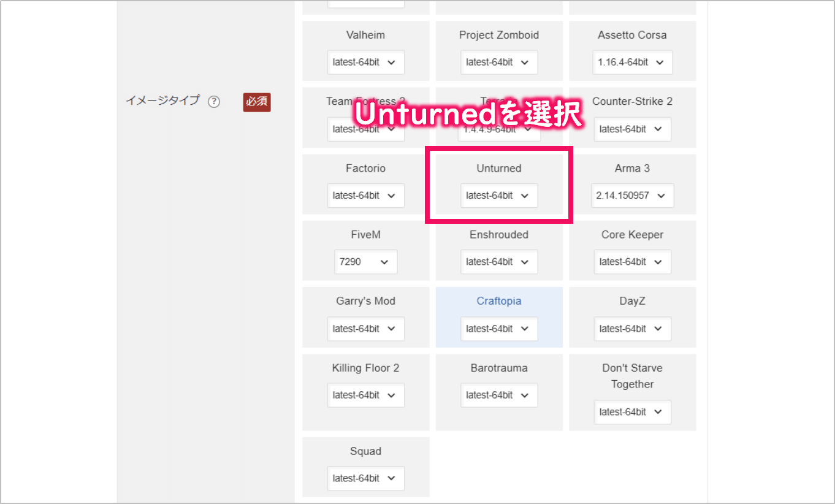Select the Arma 3 image label
This screenshot has width=835, height=504.
[632, 168]
